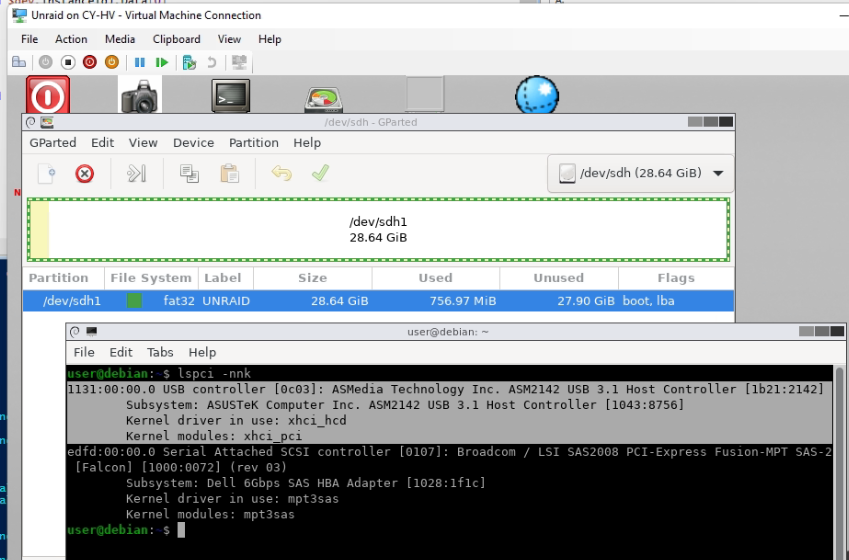Image resolution: width=849 pixels, height=560 pixels.
Task: Select the /dev/sdh1 partition table row
Action: pos(378,301)
